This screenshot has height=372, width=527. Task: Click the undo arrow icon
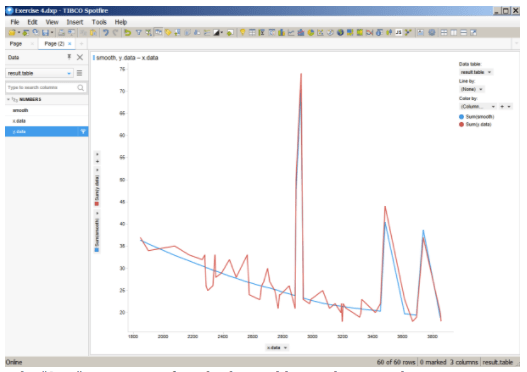[x=106, y=33]
